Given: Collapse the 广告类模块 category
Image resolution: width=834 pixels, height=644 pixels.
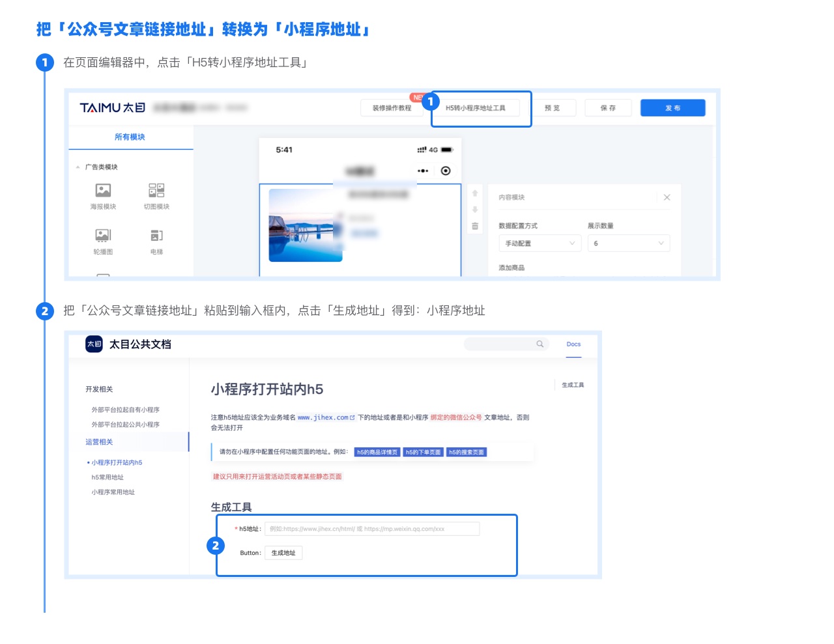Looking at the screenshot, I should [78, 167].
